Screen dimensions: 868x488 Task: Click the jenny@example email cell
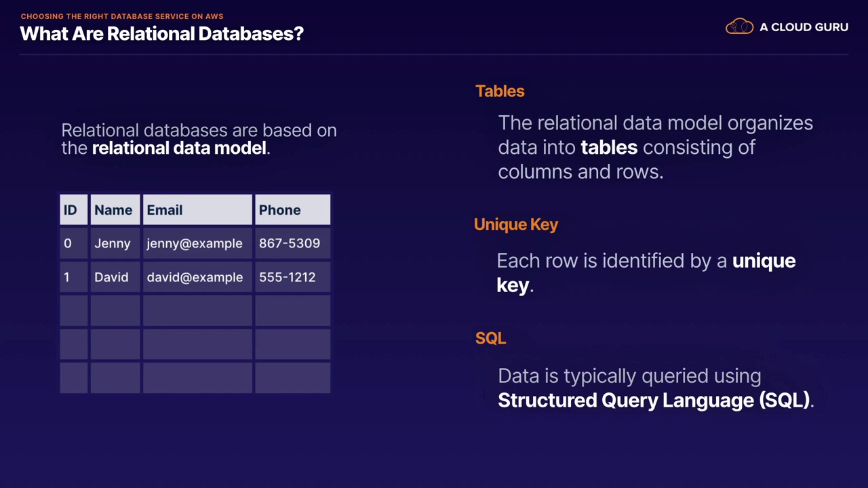pos(196,243)
